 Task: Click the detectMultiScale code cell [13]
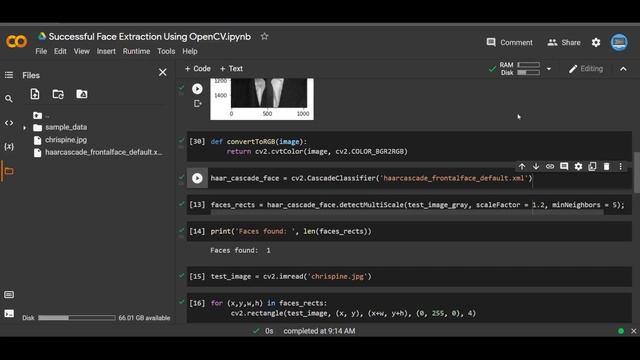(x=409, y=205)
